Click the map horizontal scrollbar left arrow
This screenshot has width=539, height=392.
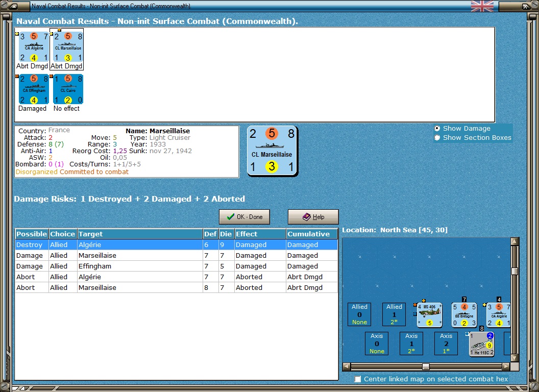(x=347, y=366)
